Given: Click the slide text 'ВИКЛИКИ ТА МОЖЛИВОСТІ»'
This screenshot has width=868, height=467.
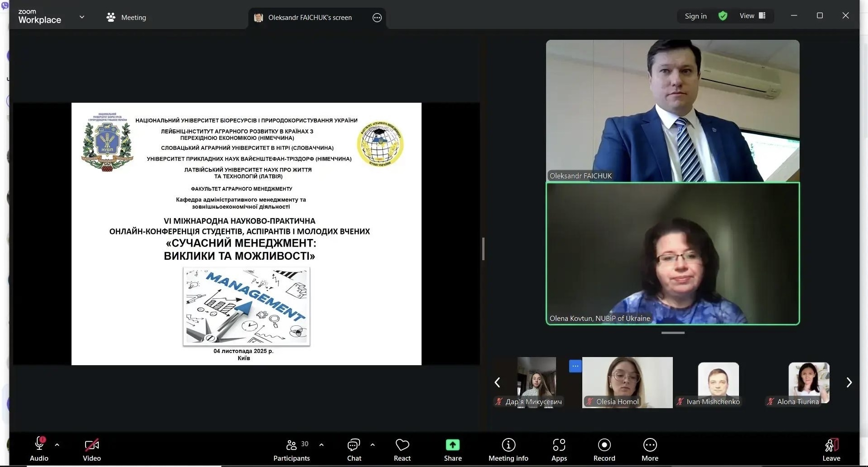Looking at the screenshot, I should (240, 256).
